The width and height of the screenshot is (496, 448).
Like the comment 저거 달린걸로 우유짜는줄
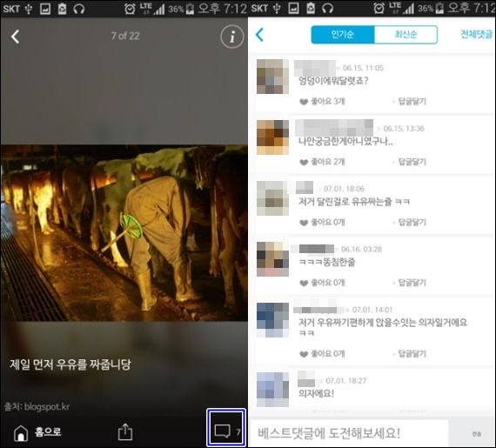click(322, 223)
